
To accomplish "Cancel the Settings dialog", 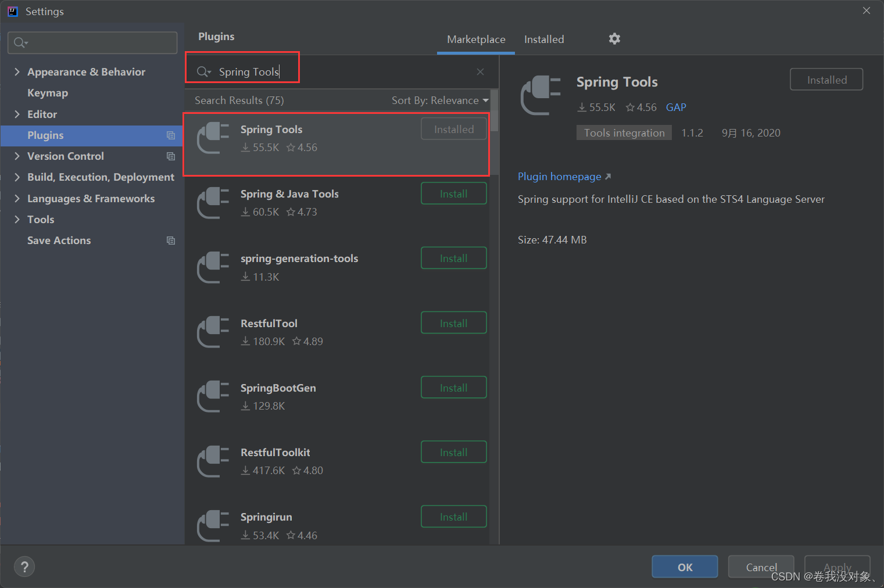I will (761, 567).
